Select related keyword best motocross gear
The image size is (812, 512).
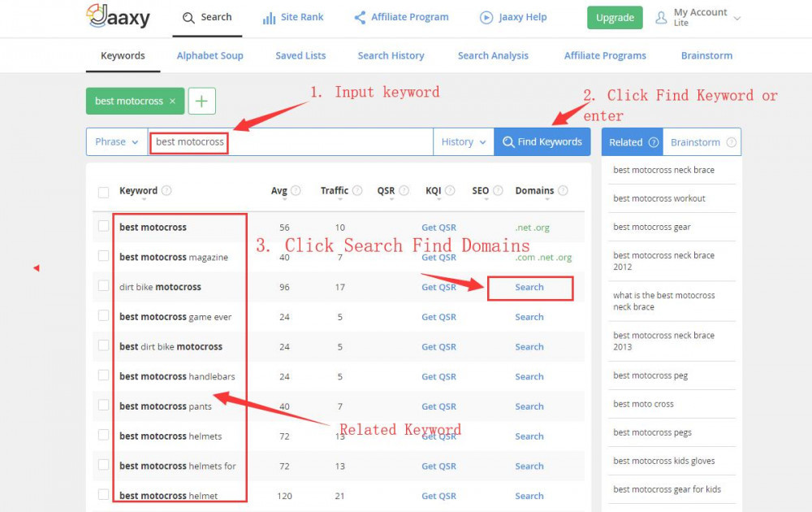[x=652, y=227]
